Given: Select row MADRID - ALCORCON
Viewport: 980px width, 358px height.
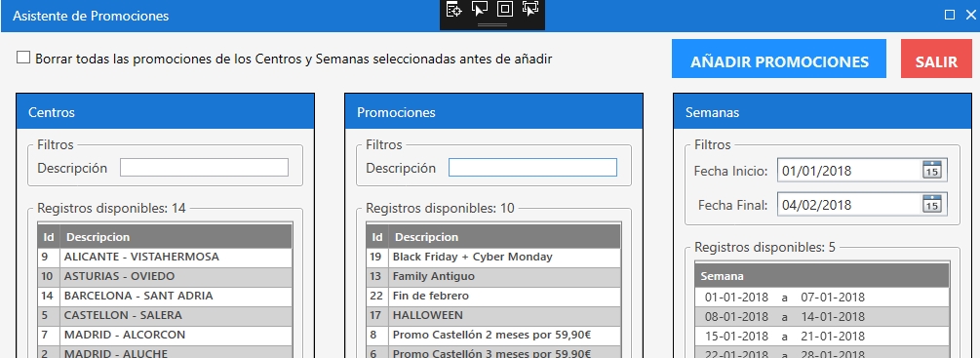Looking at the screenshot, I should pos(165,335).
